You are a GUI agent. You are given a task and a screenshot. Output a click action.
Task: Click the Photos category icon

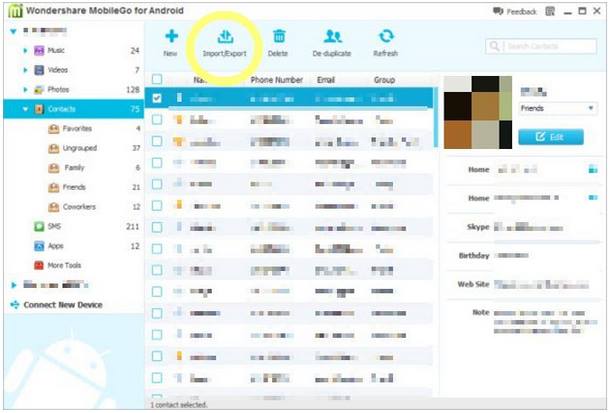(39, 90)
